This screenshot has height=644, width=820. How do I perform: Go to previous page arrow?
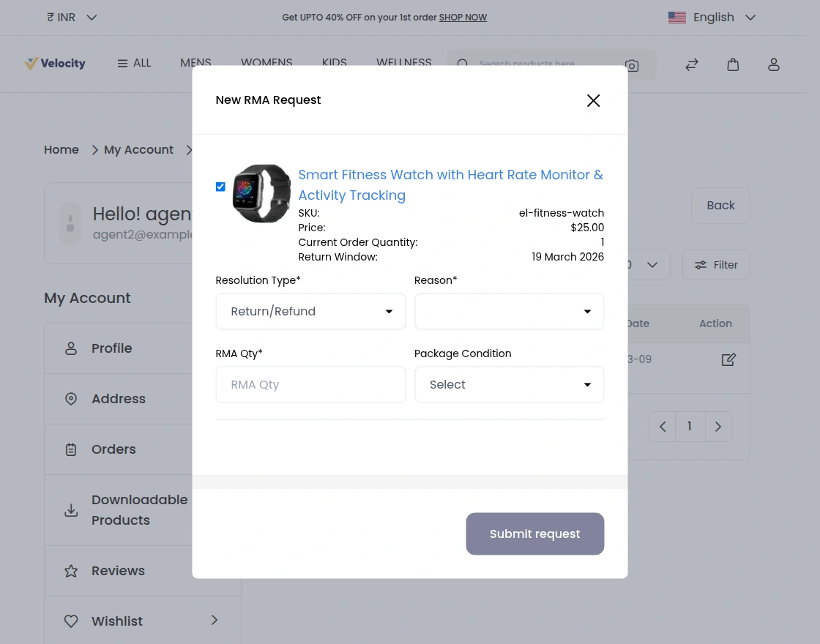tap(663, 427)
